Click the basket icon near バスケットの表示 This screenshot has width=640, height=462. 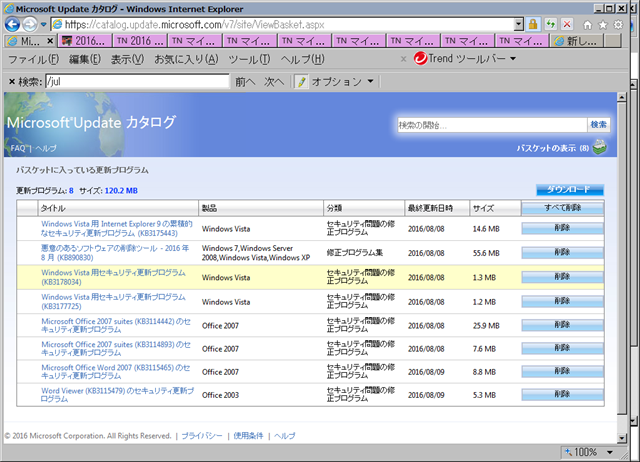click(x=599, y=147)
